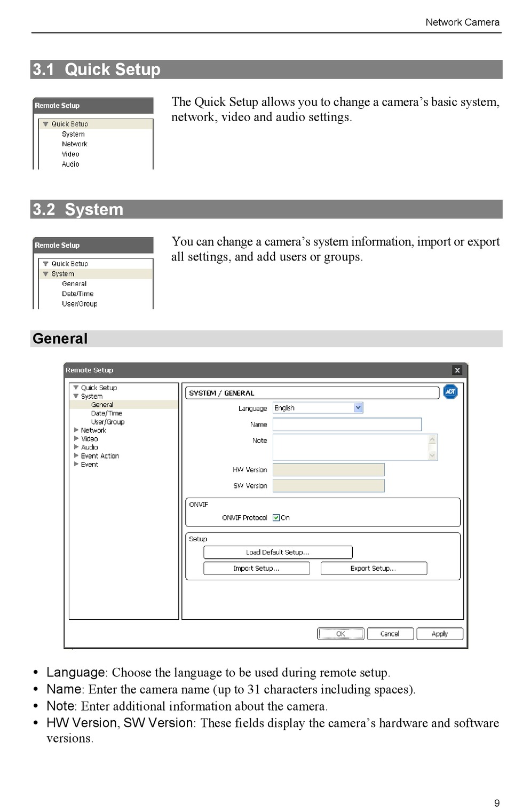Click the General section heading
The height and width of the screenshot is (812, 507).
(60, 338)
